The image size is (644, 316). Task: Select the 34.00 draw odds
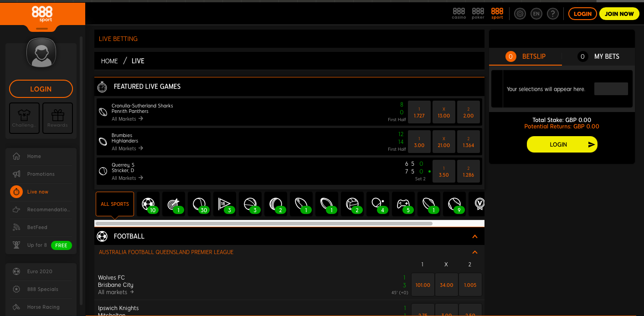(447, 285)
